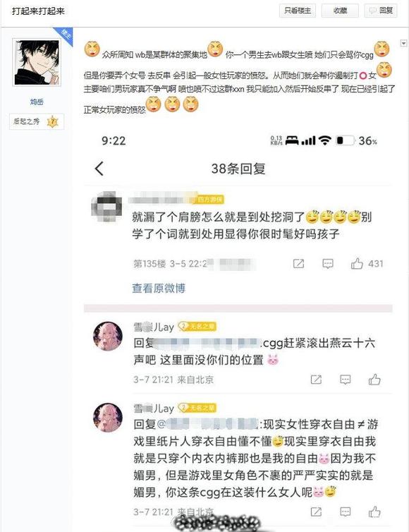Like the comment with 431 likes
409x532 pixels.
coord(357,263)
